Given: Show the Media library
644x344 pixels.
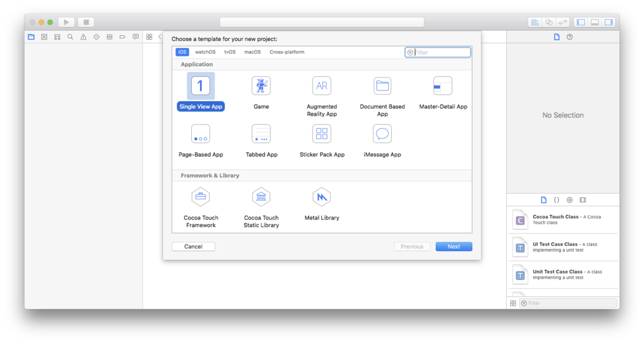Looking at the screenshot, I should tap(583, 200).
